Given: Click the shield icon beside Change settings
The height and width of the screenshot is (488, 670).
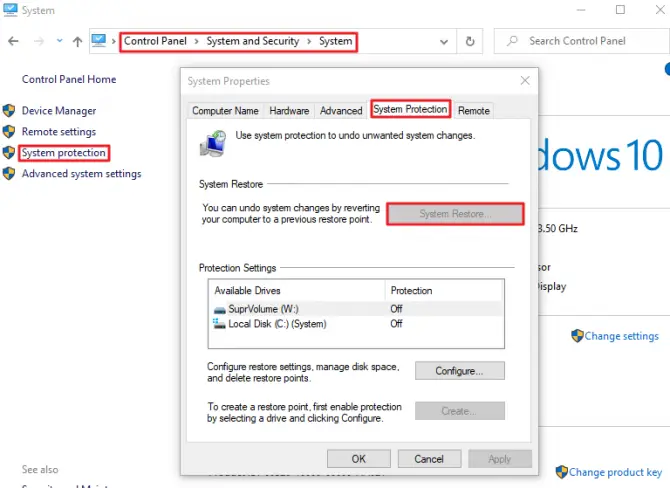Looking at the screenshot, I should click(x=577, y=336).
